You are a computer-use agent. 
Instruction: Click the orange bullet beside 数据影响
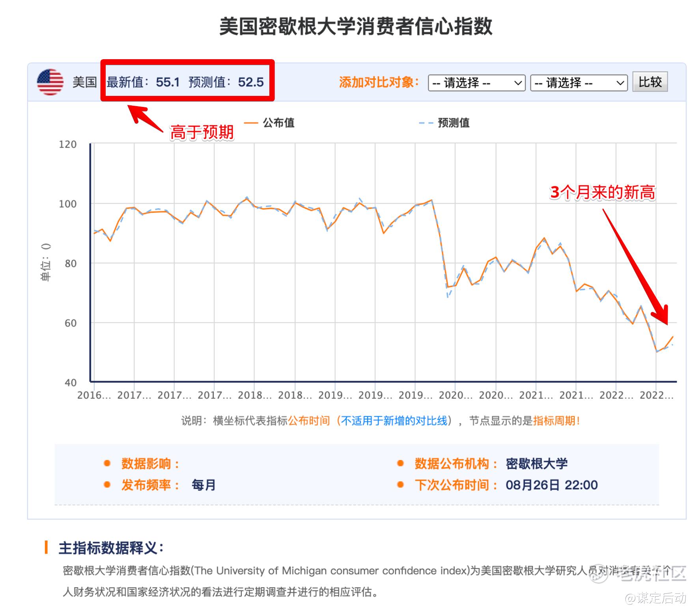(x=107, y=463)
